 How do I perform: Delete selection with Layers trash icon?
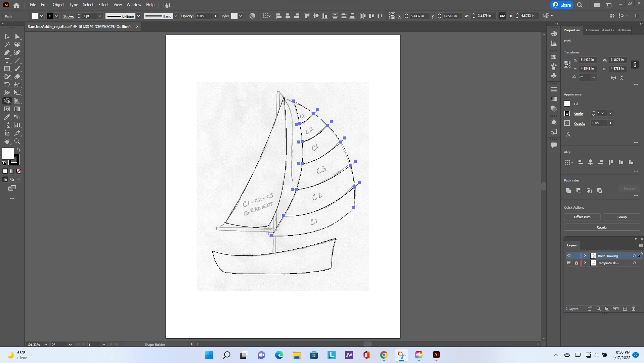click(634, 309)
